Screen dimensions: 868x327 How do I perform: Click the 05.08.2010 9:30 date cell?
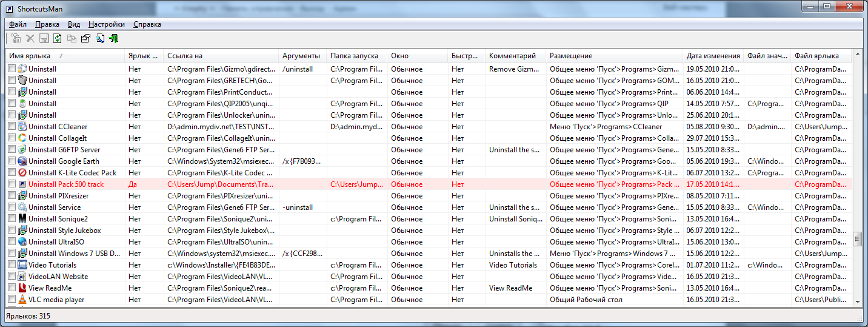(x=713, y=127)
